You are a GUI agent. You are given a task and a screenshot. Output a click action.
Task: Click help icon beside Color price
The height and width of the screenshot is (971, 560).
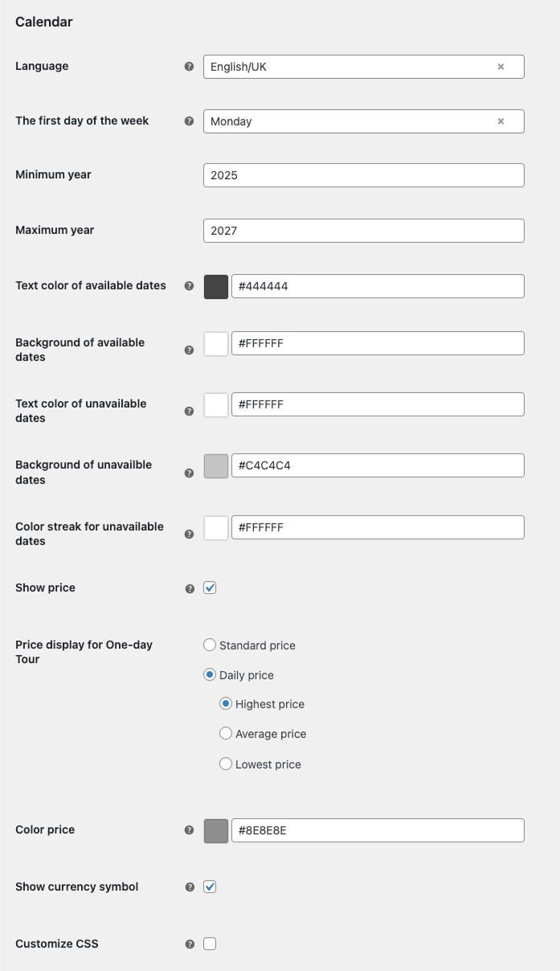pyautogui.click(x=189, y=830)
